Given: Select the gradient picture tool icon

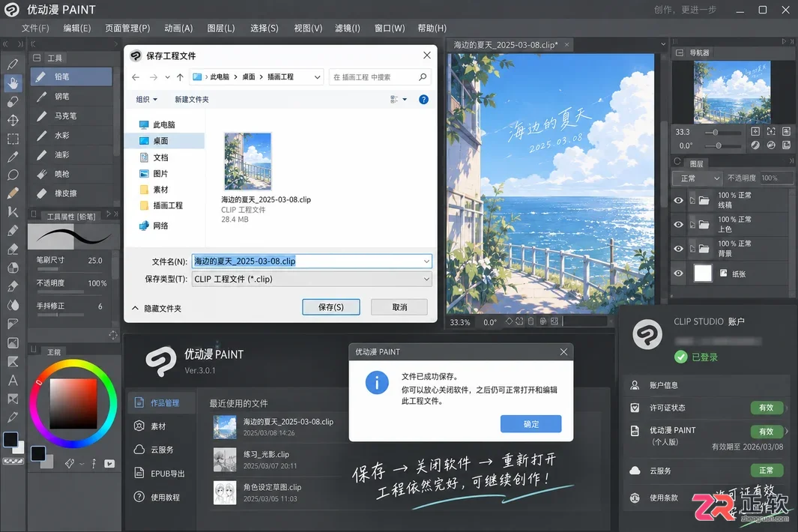Looking at the screenshot, I should (x=13, y=343).
